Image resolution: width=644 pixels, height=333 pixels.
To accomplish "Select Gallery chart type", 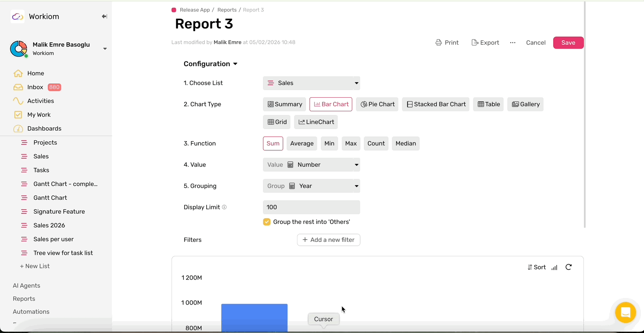I will coord(526,104).
